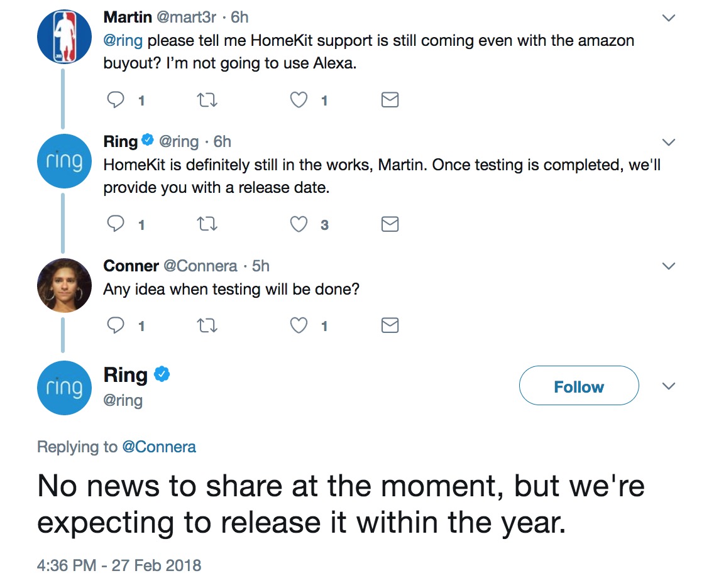The width and height of the screenshot is (714, 588).
Task: Reply to Ring's 'still in the works' tweet
Action: (116, 224)
